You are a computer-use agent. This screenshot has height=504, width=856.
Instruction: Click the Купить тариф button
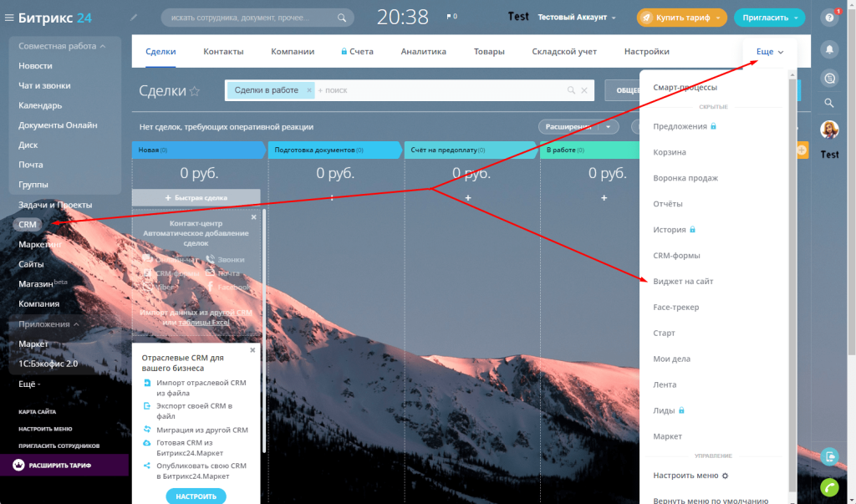[681, 17]
